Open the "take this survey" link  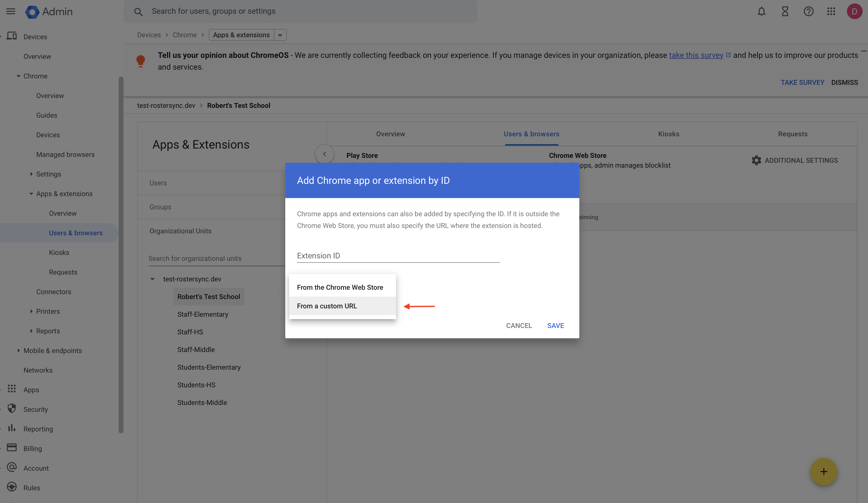point(696,55)
